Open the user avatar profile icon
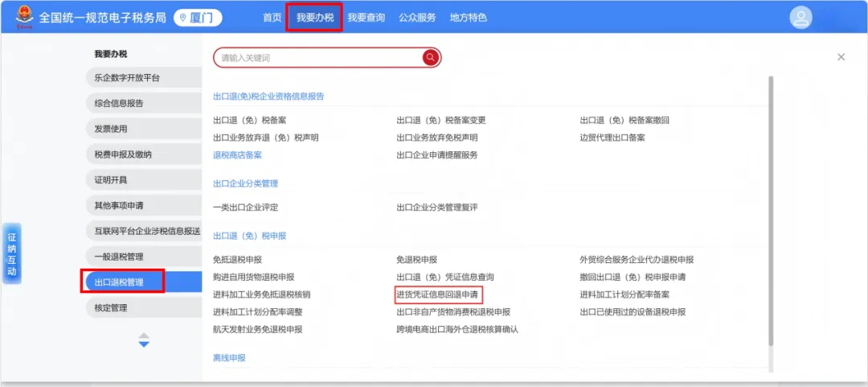The width and height of the screenshot is (868, 387). [800, 18]
